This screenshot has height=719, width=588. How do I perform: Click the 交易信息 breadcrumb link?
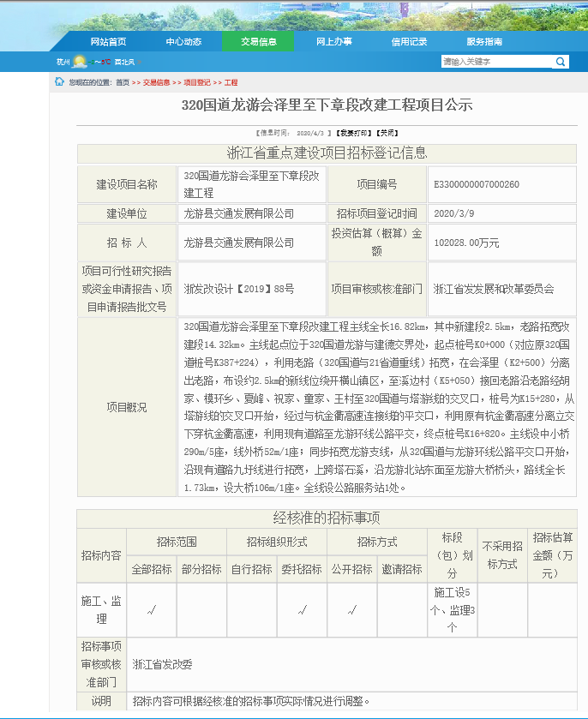[156, 83]
